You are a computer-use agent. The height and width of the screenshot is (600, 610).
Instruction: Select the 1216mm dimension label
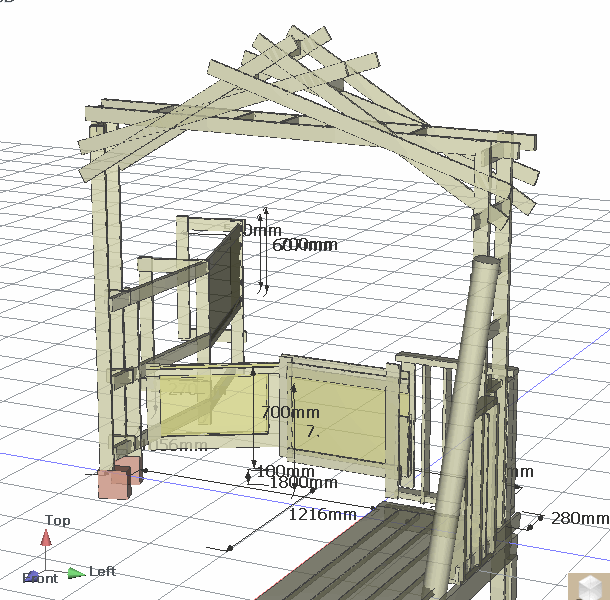322,515
